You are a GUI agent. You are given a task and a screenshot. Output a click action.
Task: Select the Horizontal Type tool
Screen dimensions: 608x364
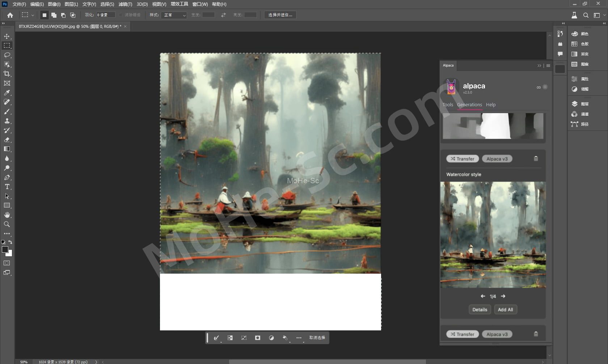tap(7, 187)
